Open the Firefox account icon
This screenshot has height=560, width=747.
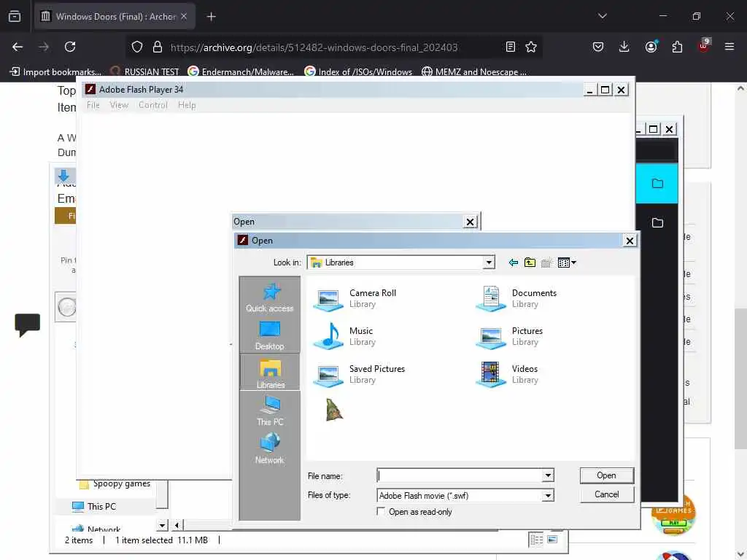tap(651, 47)
